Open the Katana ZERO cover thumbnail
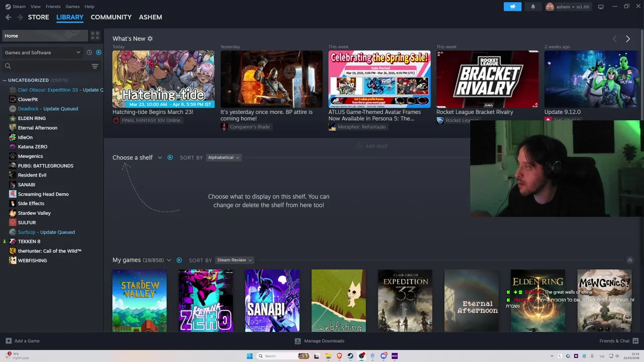Image resolution: width=644 pixels, height=362 pixels. pos(206,301)
